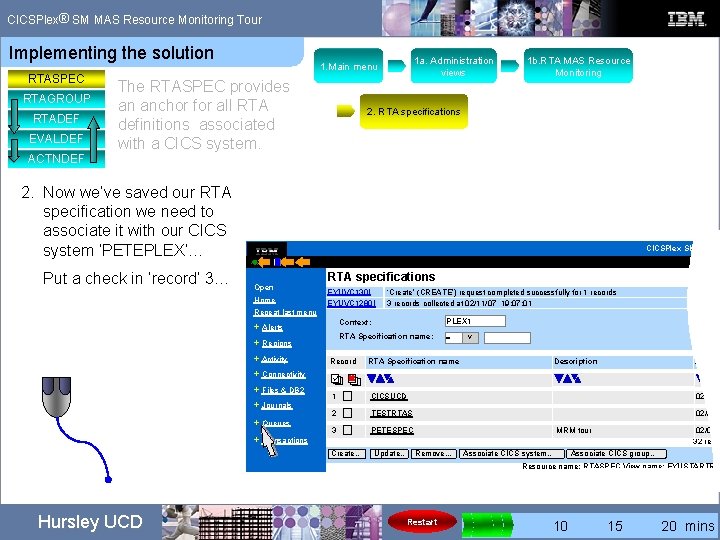Screen dimensions: 720x540
Task: Click the green dot toolbar icon
Action: [x=255, y=262]
